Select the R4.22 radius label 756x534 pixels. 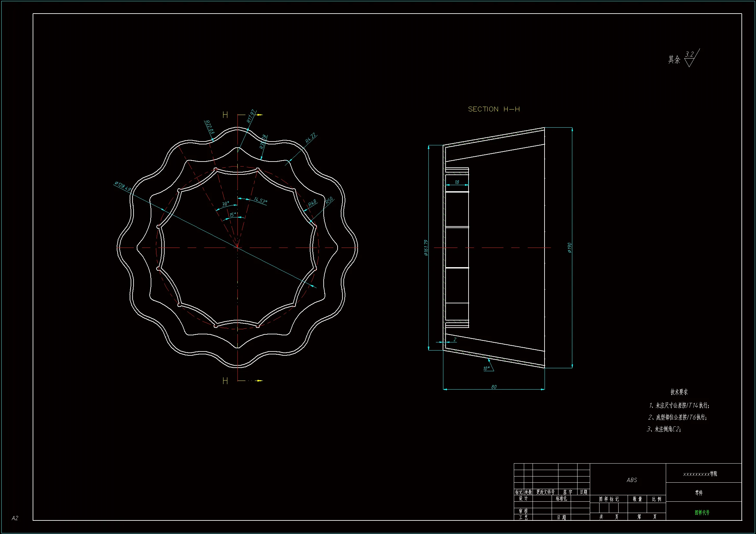[x=310, y=138]
